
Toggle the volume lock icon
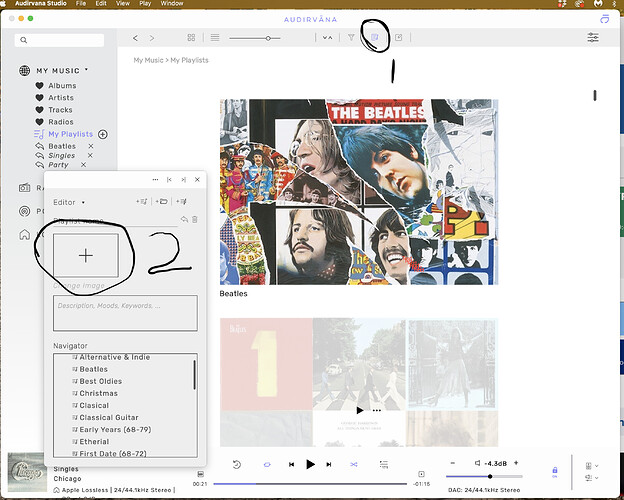tap(555, 472)
